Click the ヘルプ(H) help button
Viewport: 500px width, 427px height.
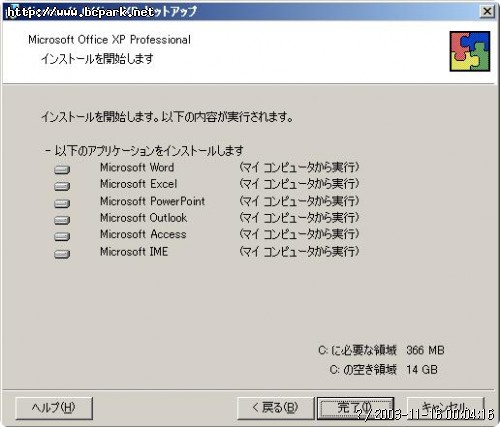coord(54,408)
